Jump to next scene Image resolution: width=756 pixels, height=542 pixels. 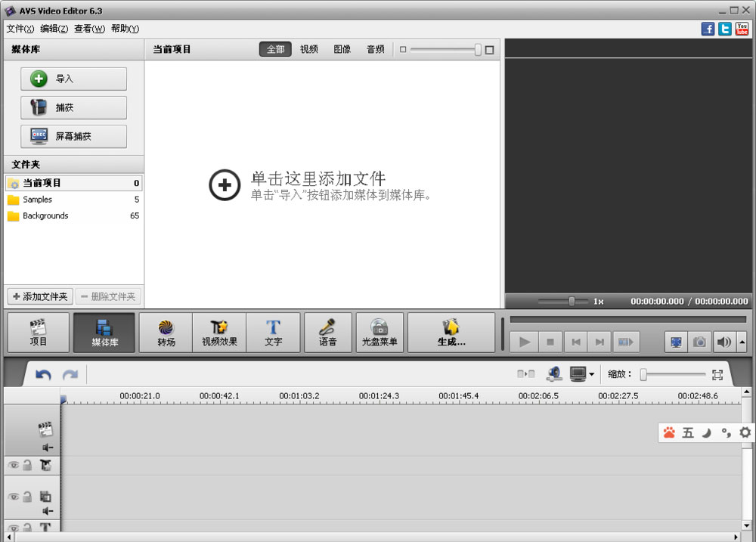(626, 342)
